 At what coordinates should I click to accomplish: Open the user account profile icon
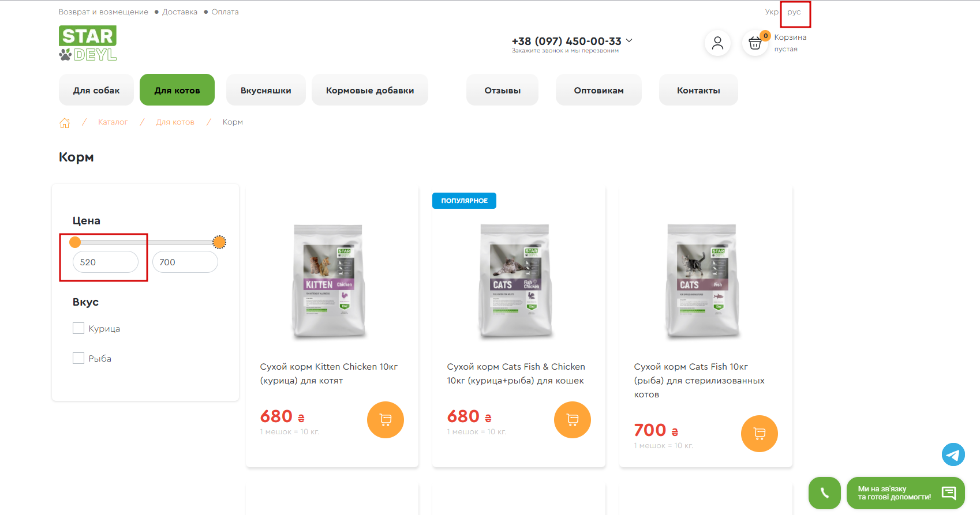click(x=717, y=43)
